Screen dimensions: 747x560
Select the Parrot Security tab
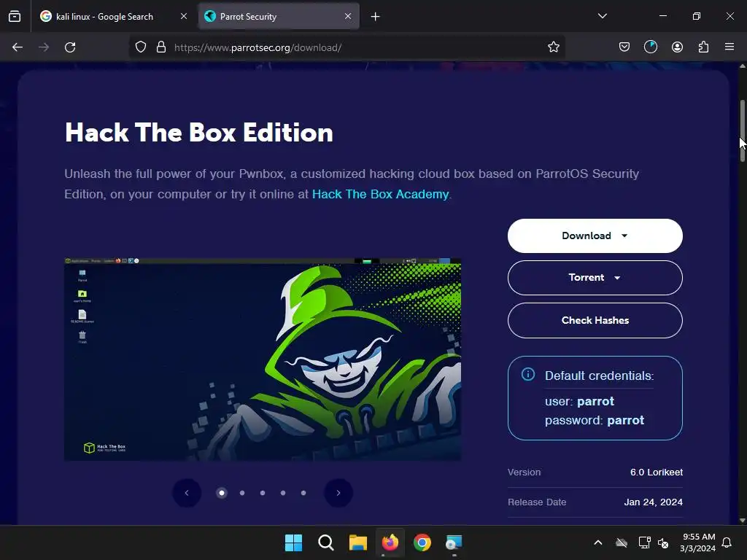(x=279, y=17)
